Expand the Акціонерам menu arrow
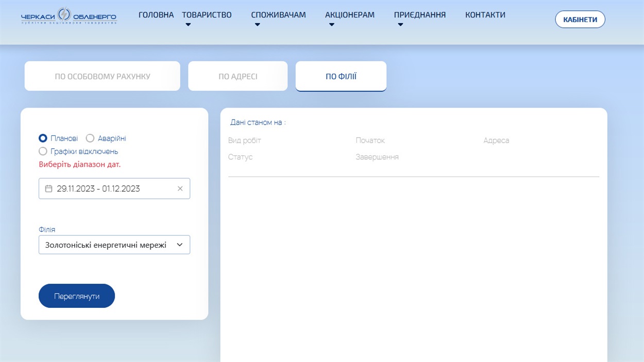 click(x=331, y=25)
